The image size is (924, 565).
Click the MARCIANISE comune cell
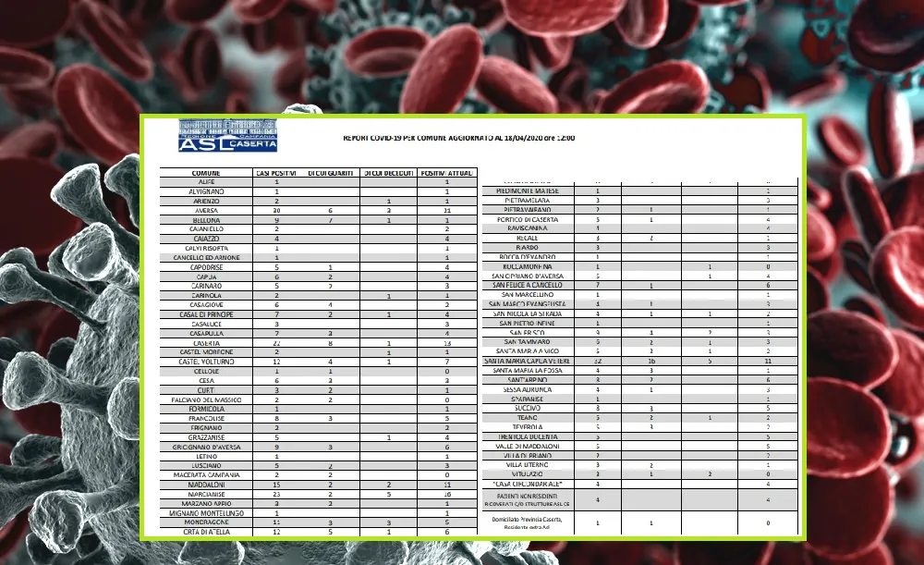click(206, 494)
